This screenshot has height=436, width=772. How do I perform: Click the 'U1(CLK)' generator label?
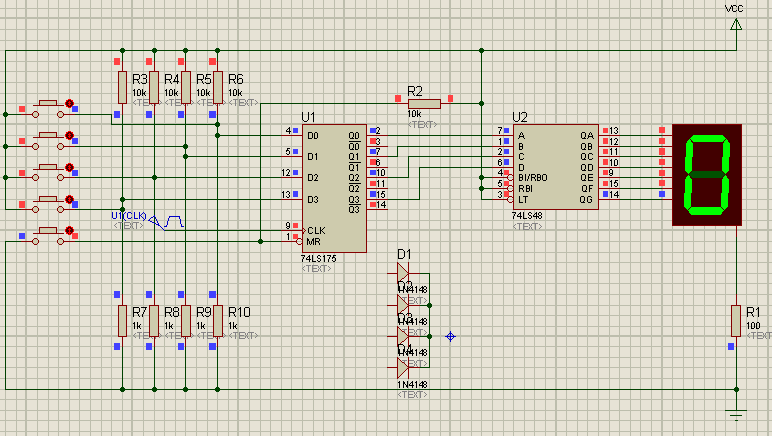tap(129, 216)
